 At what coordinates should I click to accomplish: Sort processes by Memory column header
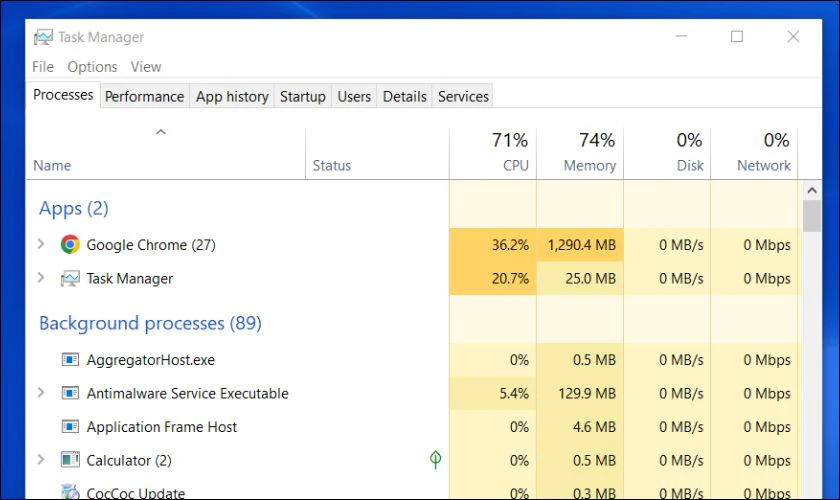pyautogui.click(x=580, y=153)
